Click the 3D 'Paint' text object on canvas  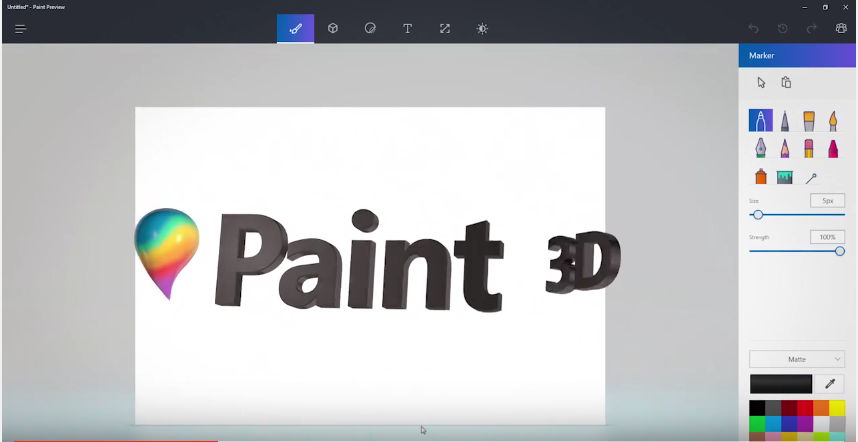point(358,263)
